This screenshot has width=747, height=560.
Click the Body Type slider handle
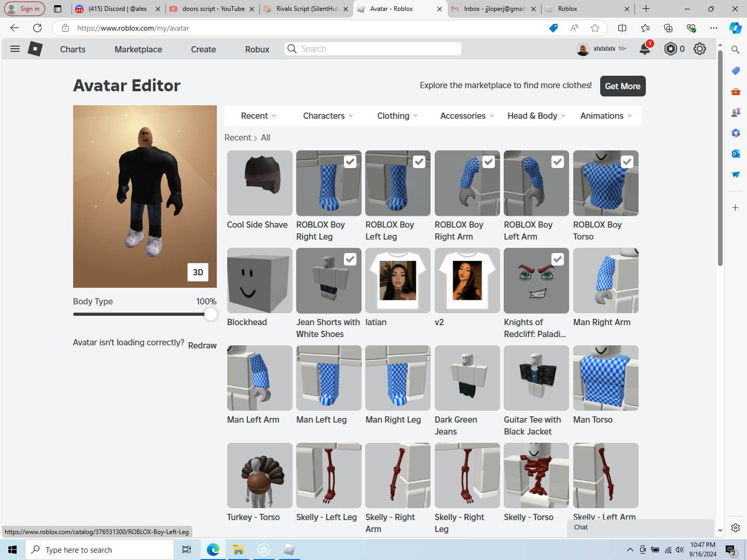click(x=211, y=314)
